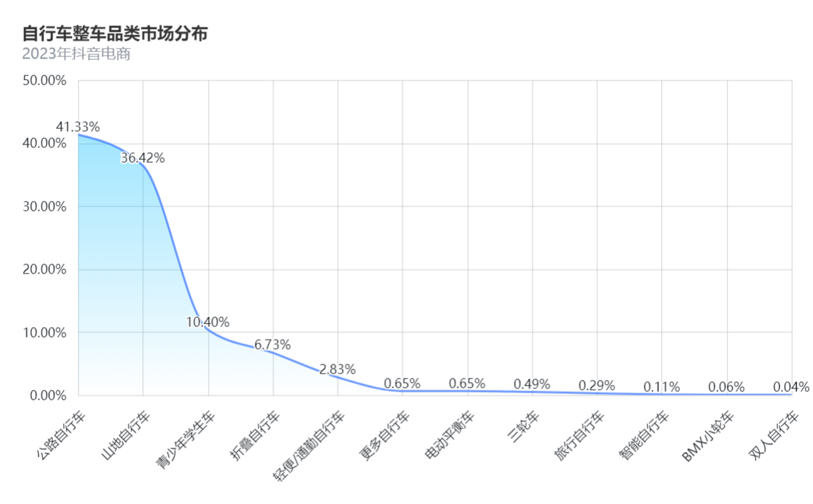Select the 双人自行车 category label
This screenshot has width=813, height=504.
(x=774, y=431)
